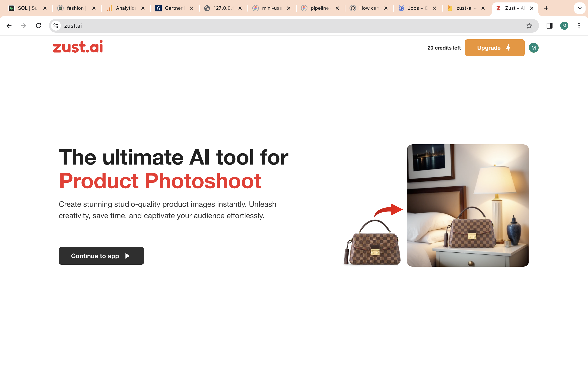Image resolution: width=588 pixels, height=367 pixels.
Task: Bookmark the page with the star icon
Action: pyautogui.click(x=529, y=25)
